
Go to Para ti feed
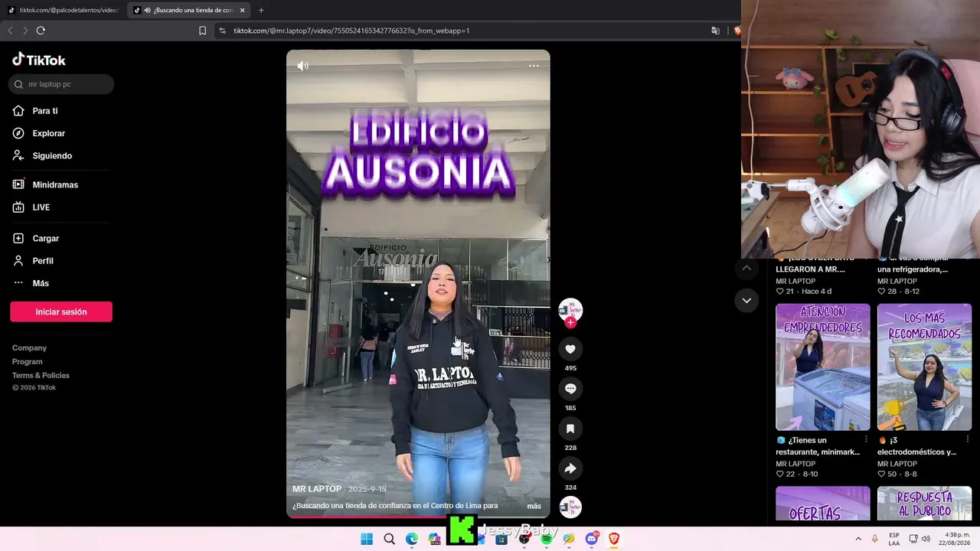tap(45, 111)
